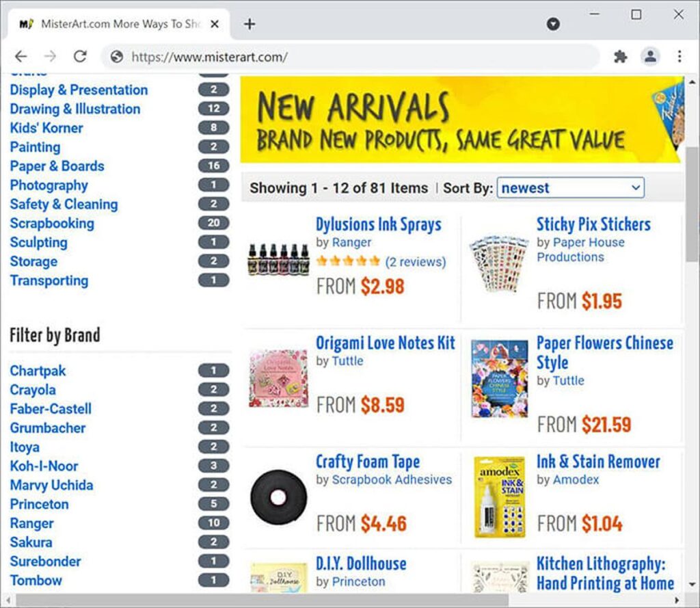Filter products by Crayola brand
Screen dimensions: 700x608
33,389
